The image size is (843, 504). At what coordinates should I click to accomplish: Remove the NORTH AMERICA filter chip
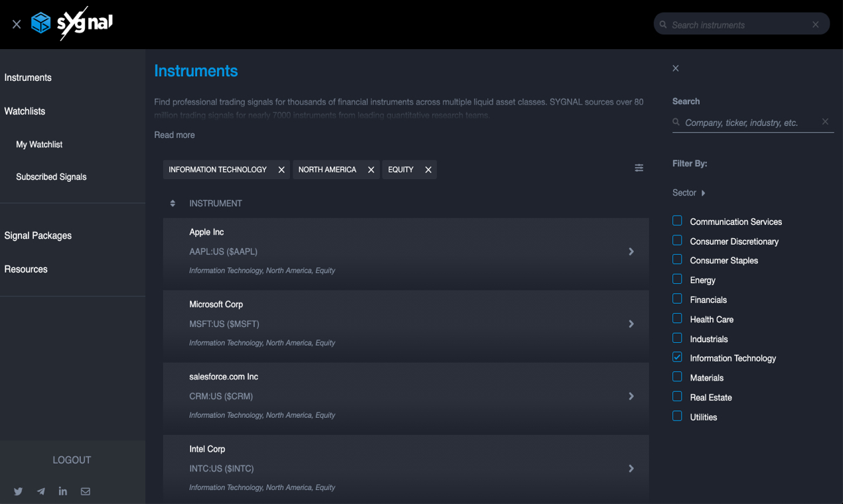tap(371, 170)
